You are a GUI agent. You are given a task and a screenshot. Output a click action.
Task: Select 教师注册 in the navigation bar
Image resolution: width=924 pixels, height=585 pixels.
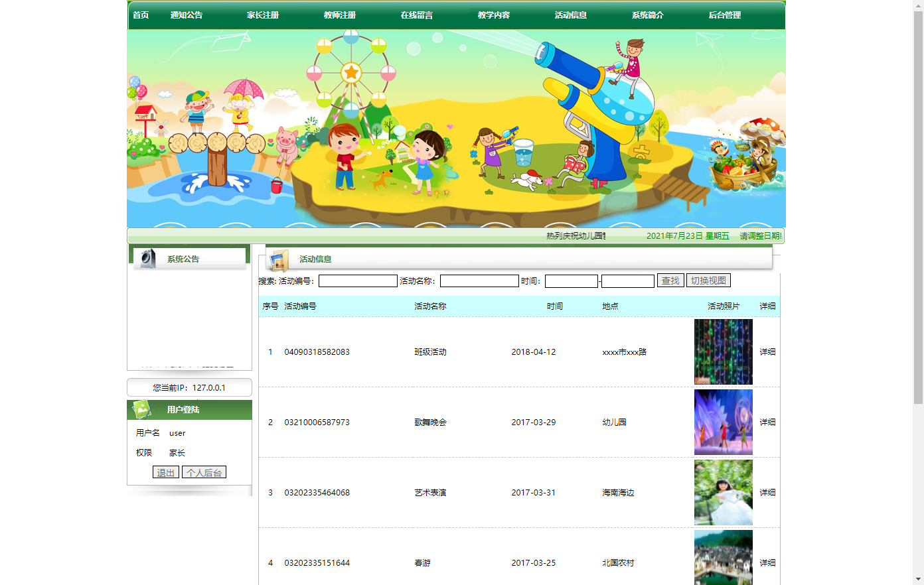338,15
